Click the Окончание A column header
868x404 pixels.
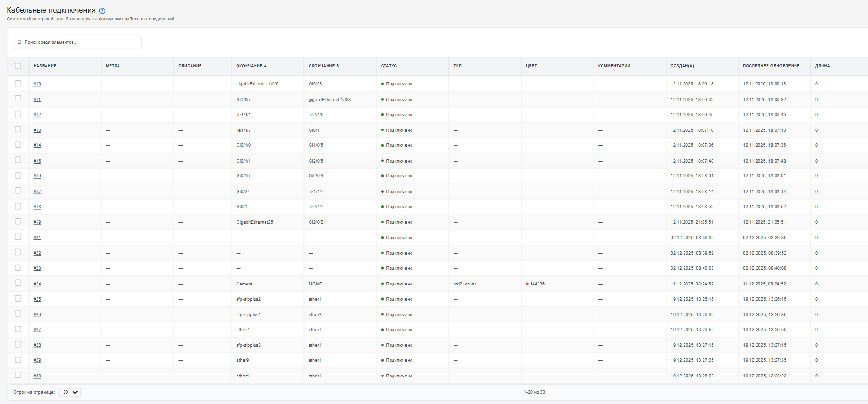click(251, 66)
